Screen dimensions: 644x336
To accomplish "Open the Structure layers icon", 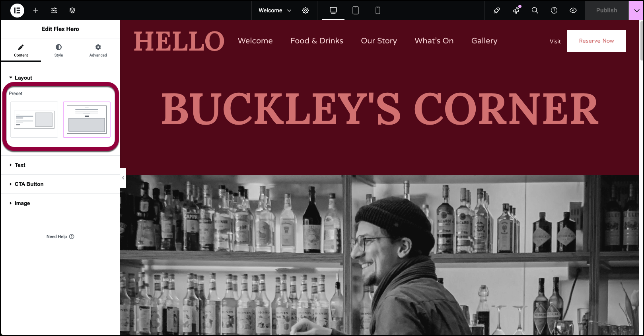I will 72,10.
